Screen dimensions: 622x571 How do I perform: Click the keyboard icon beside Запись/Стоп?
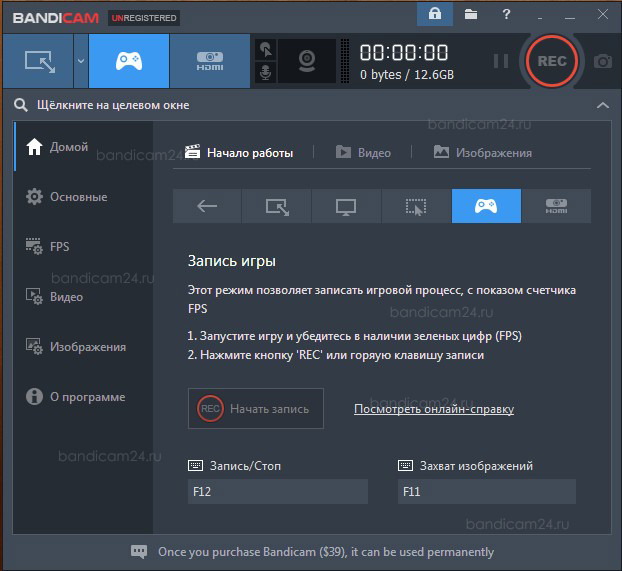195,465
